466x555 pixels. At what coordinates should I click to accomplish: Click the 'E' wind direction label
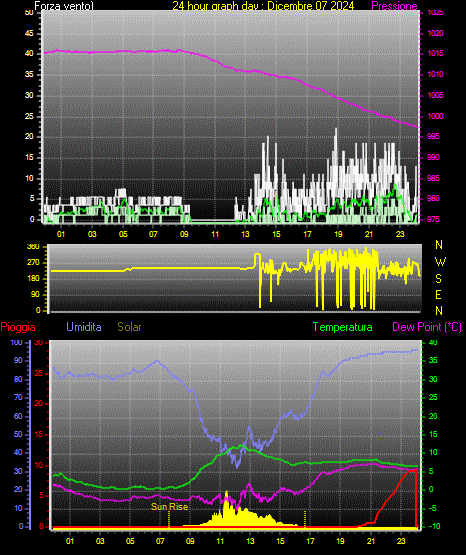(438, 294)
